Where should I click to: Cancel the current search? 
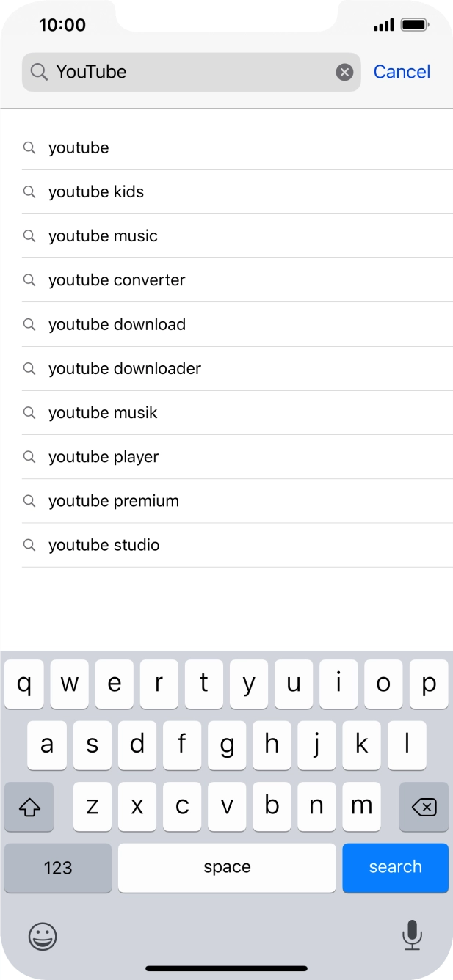(x=402, y=71)
